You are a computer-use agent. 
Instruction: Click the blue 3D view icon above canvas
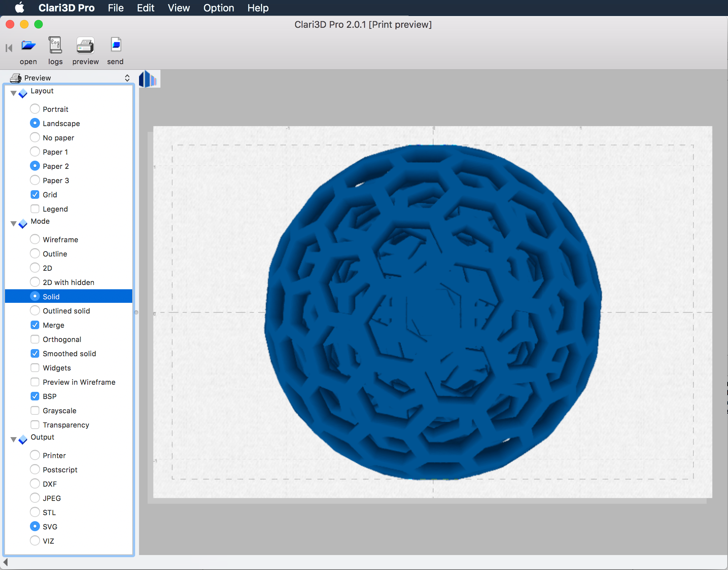(x=149, y=79)
